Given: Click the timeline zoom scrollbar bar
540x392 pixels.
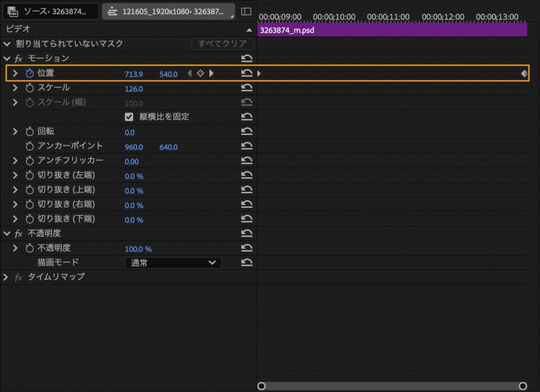Looking at the screenshot, I should [x=392, y=386].
